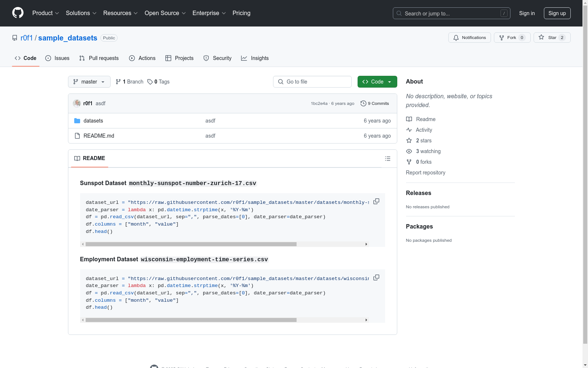This screenshot has height=368, width=588.
Task: Click the Notifications bell button
Action: pyautogui.click(x=470, y=38)
